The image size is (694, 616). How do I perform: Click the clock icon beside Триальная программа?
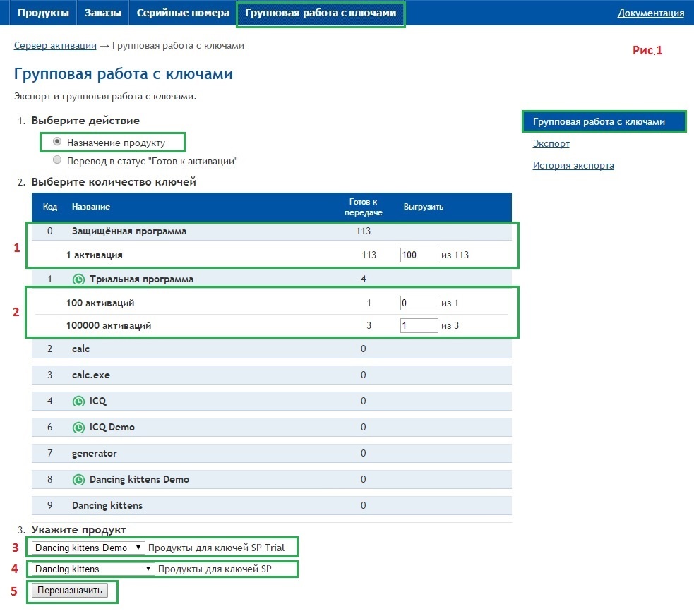pos(79,279)
